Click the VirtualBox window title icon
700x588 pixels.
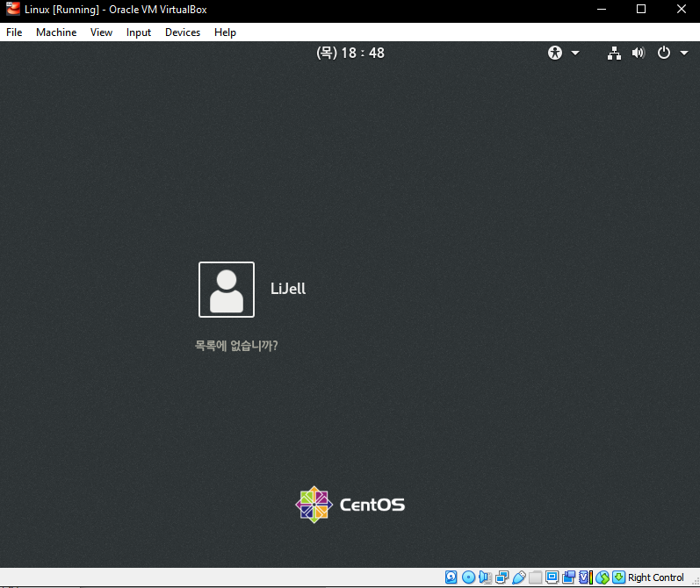coord(13,9)
